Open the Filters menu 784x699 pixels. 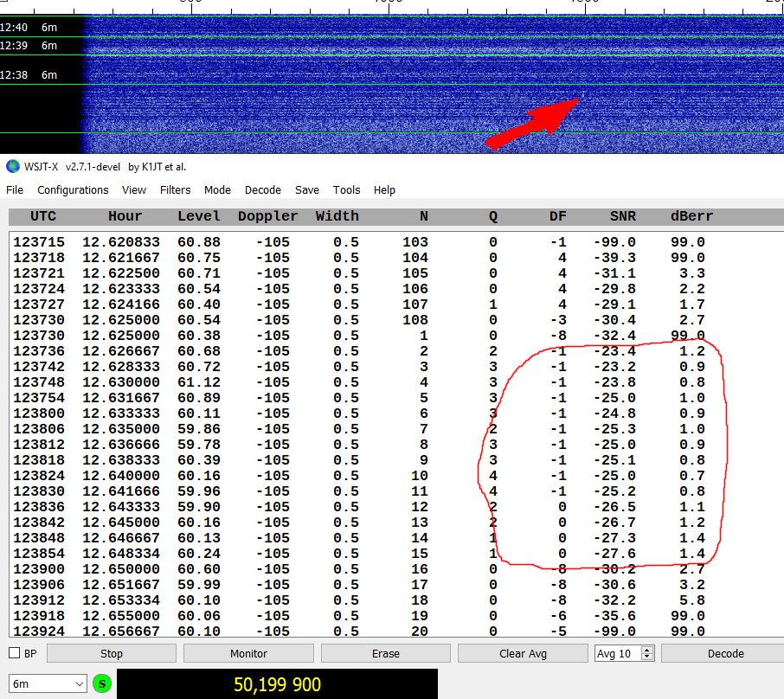(176, 189)
